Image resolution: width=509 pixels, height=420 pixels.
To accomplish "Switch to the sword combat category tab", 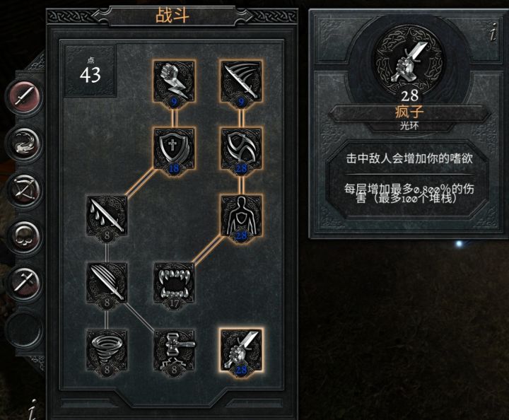I will [x=25, y=96].
